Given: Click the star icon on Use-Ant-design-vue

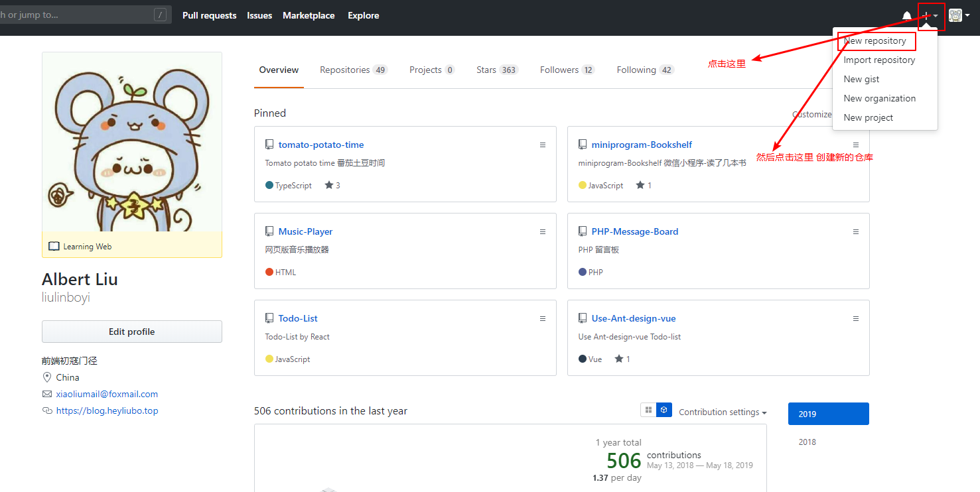Looking at the screenshot, I should 618,359.
